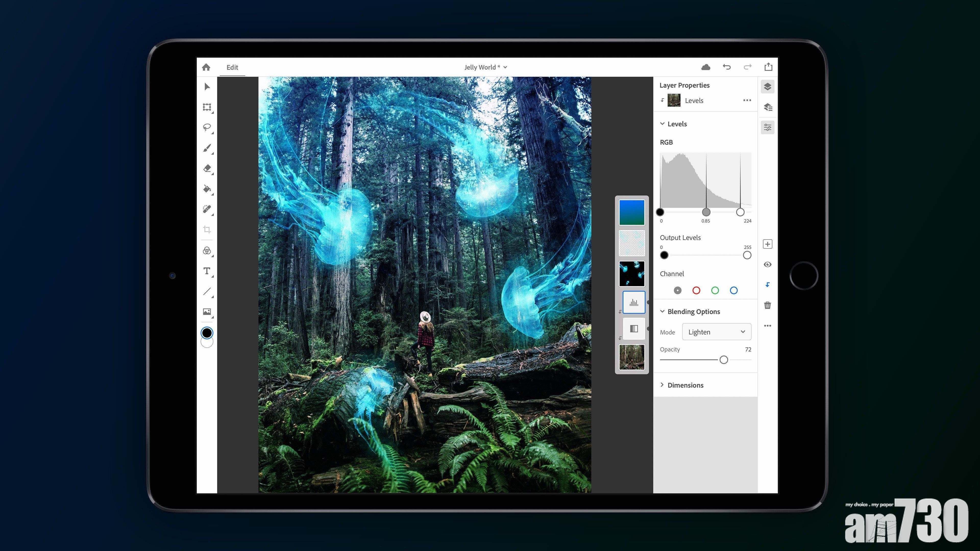Screen dimensions: 980x551
Task: Select the Move tool
Action: pyautogui.click(x=207, y=87)
